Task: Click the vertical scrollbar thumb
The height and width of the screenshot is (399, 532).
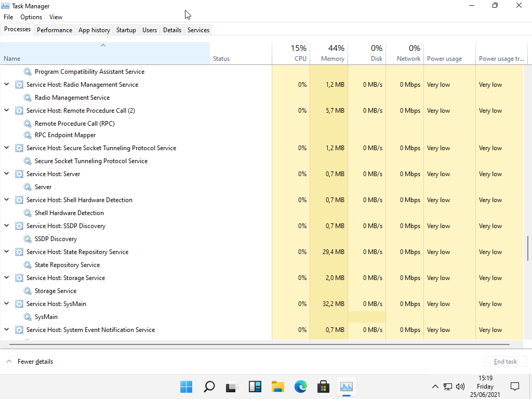Action: (528, 249)
